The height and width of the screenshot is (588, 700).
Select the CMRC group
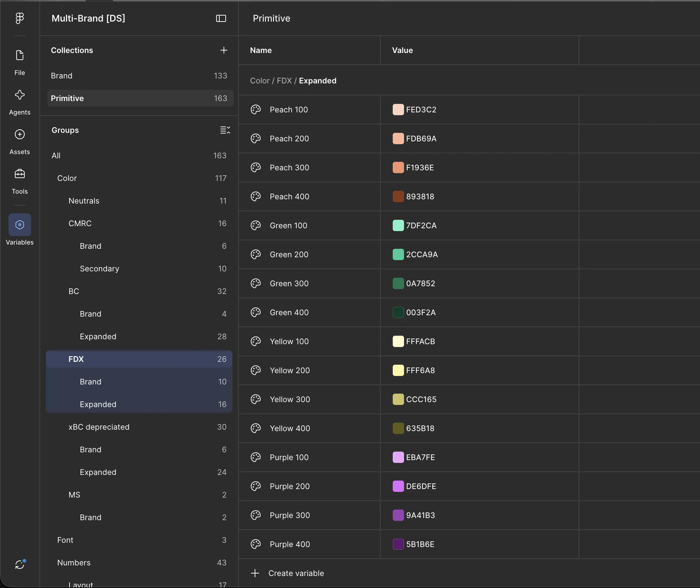coord(139,223)
